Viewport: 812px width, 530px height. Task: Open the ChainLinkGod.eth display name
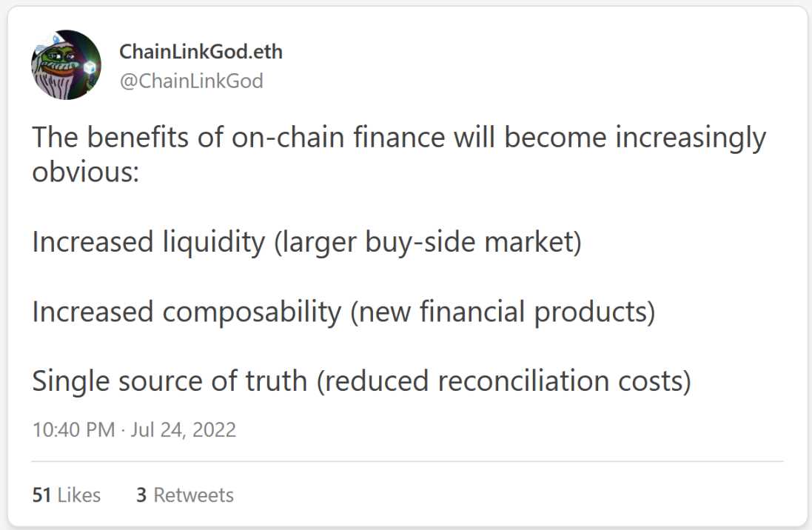[201, 53]
